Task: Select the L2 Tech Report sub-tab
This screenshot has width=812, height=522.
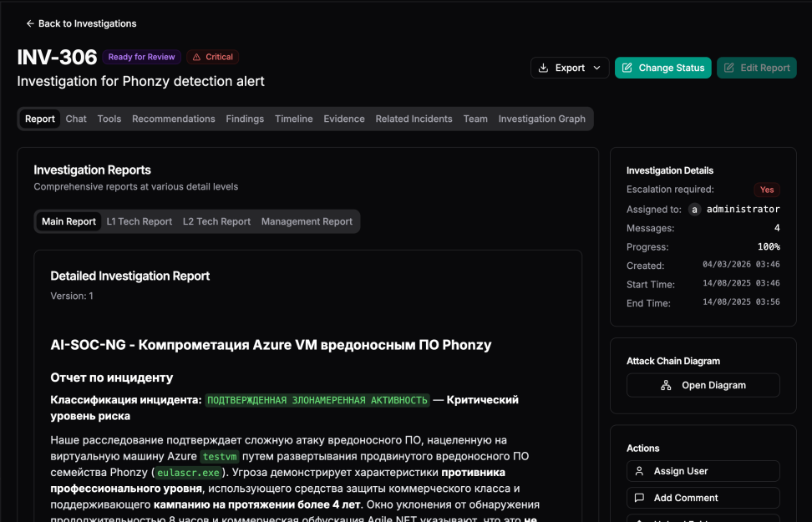Action: tap(216, 221)
